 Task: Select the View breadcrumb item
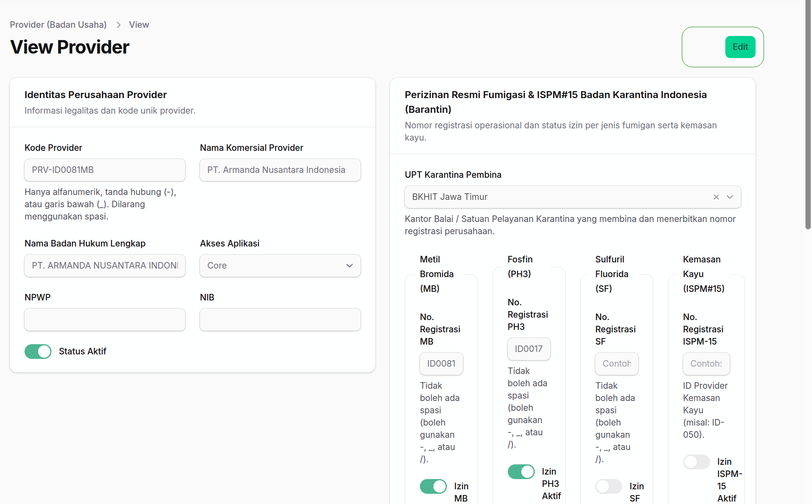[139, 25]
